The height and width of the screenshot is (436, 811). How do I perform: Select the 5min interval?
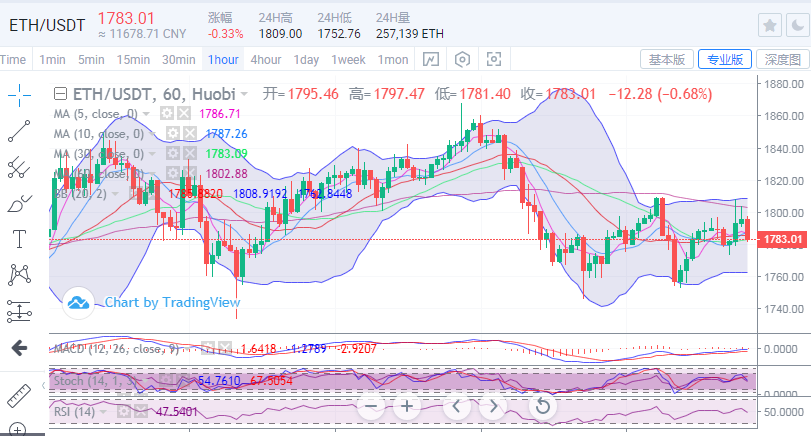click(91, 59)
